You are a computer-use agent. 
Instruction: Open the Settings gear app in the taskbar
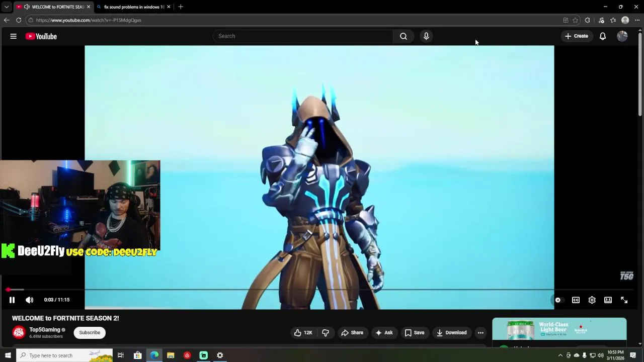tap(220, 355)
